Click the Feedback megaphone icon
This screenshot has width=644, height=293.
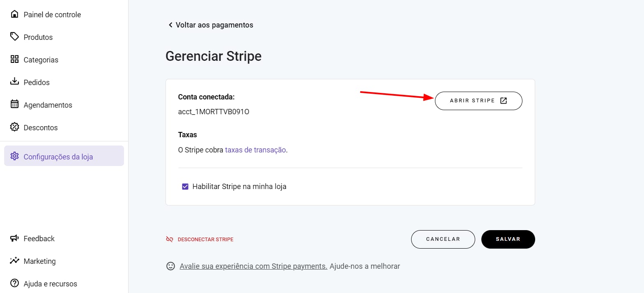click(x=14, y=238)
